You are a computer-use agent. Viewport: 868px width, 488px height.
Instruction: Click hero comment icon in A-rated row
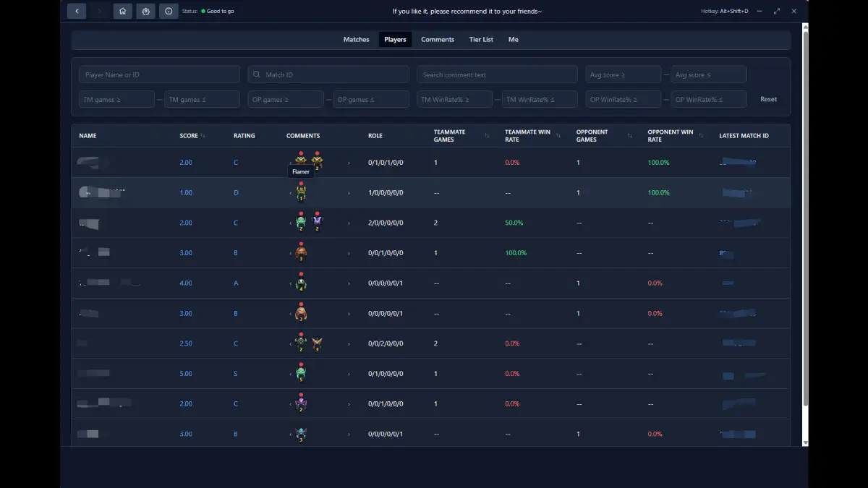point(301,283)
